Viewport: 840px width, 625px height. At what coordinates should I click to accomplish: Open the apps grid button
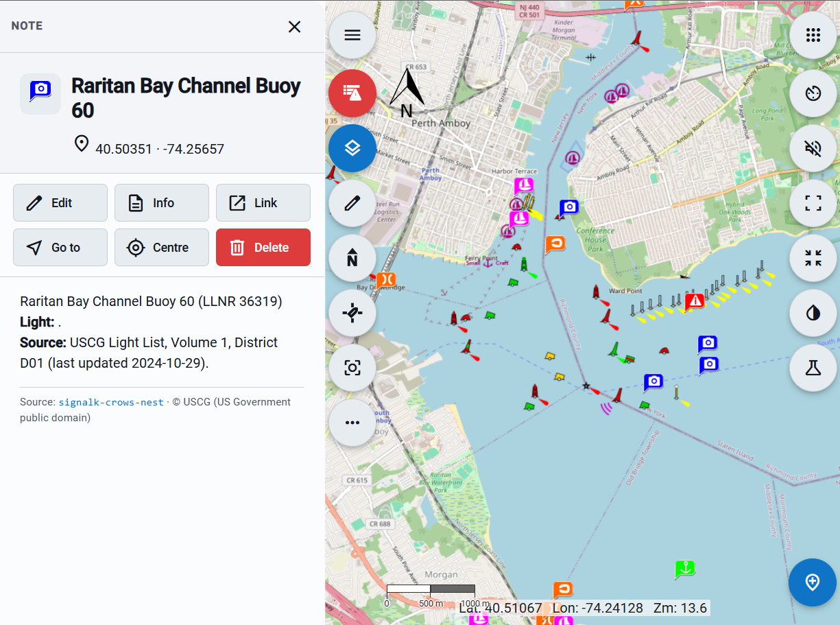pos(813,35)
